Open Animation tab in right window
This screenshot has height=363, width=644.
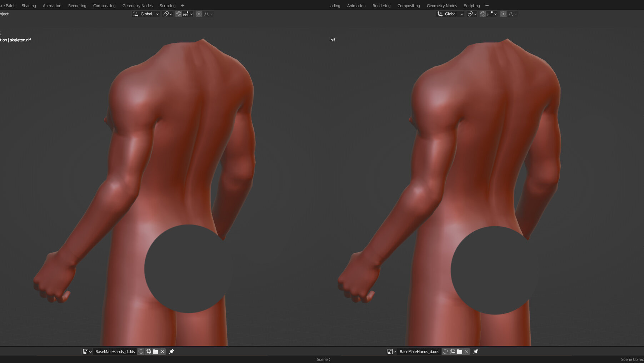[356, 6]
